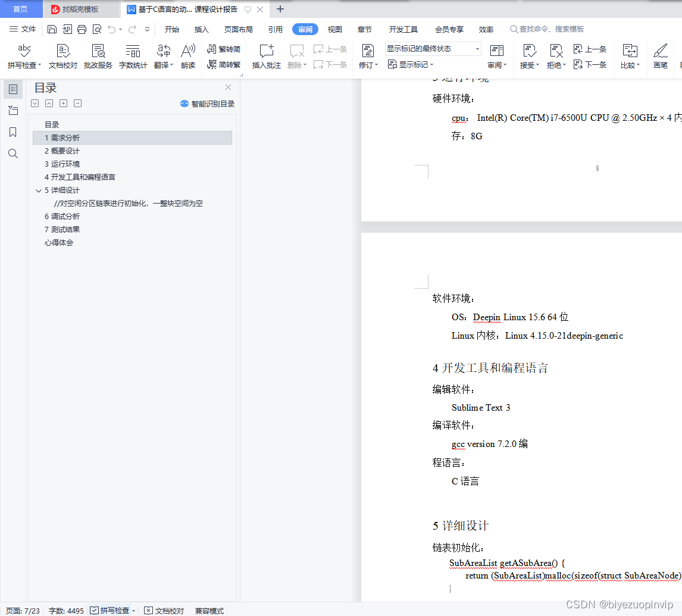
Task: Open the bookmark sidebar icon
Action: [x=13, y=132]
